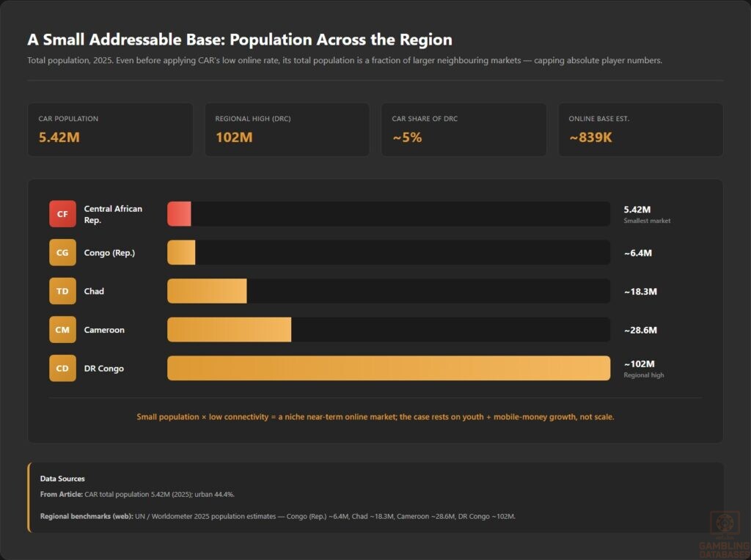Click the "~102M" bar value

[x=639, y=364]
